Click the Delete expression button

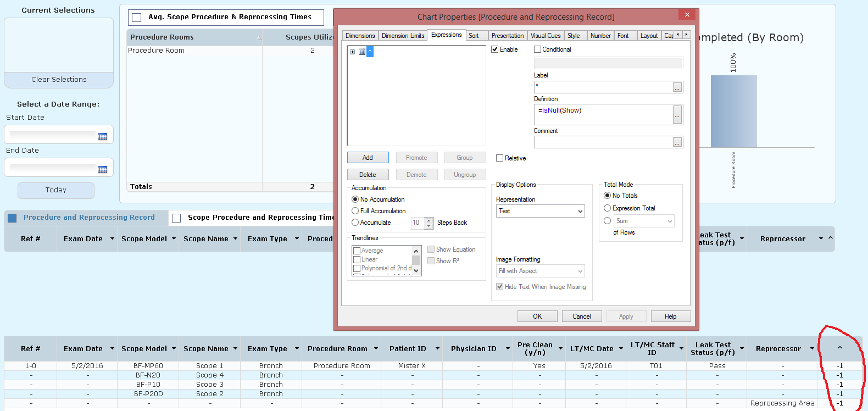click(368, 175)
